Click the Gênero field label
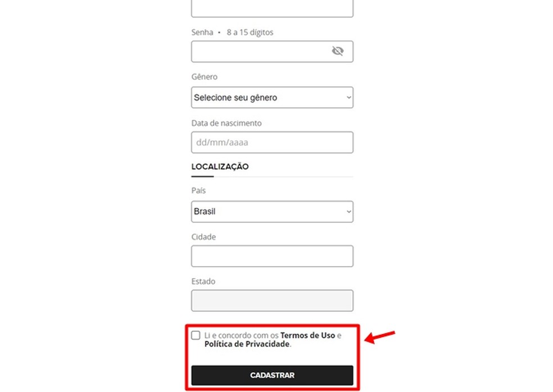This screenshot has height=392, width=553. pyautogui.click(x=204, y=77)
